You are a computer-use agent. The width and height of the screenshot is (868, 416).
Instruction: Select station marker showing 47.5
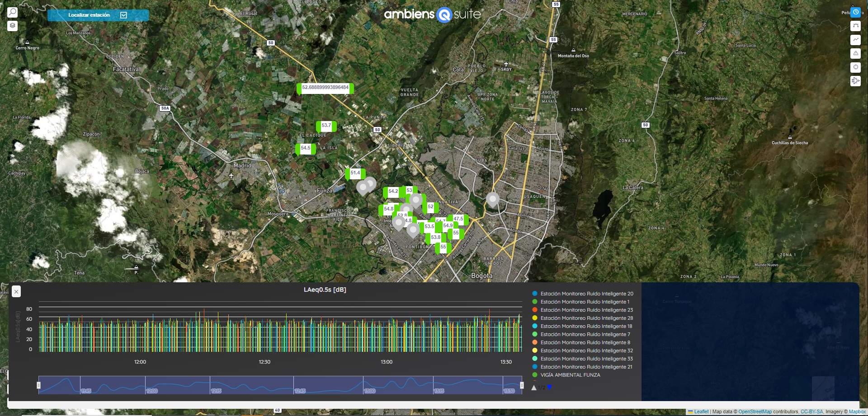coord(458,219)
